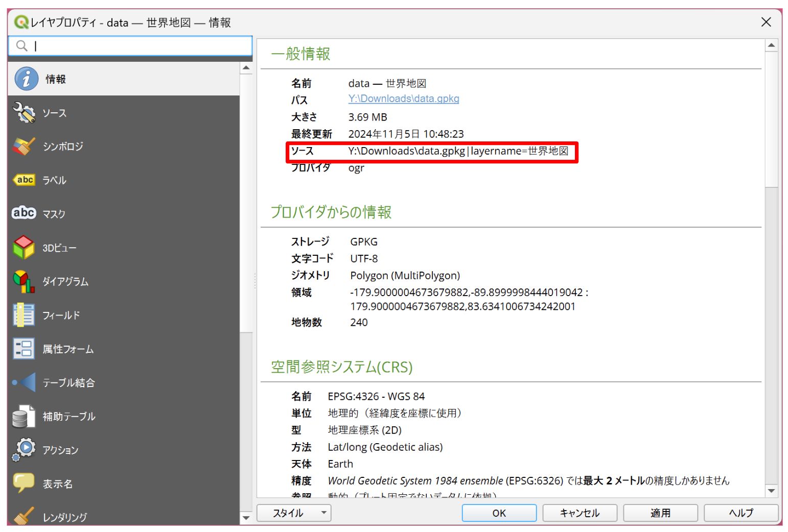Open the スタイル dropdown button

294,513
